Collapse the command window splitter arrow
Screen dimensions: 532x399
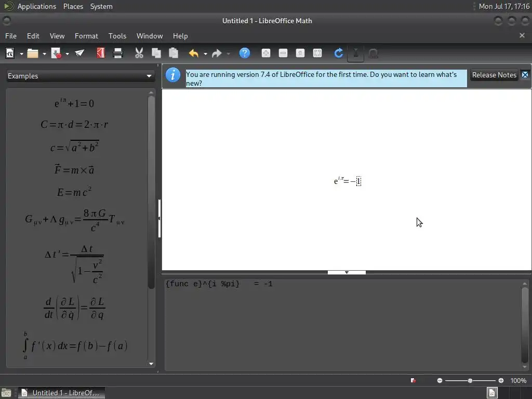coord(347,272)
